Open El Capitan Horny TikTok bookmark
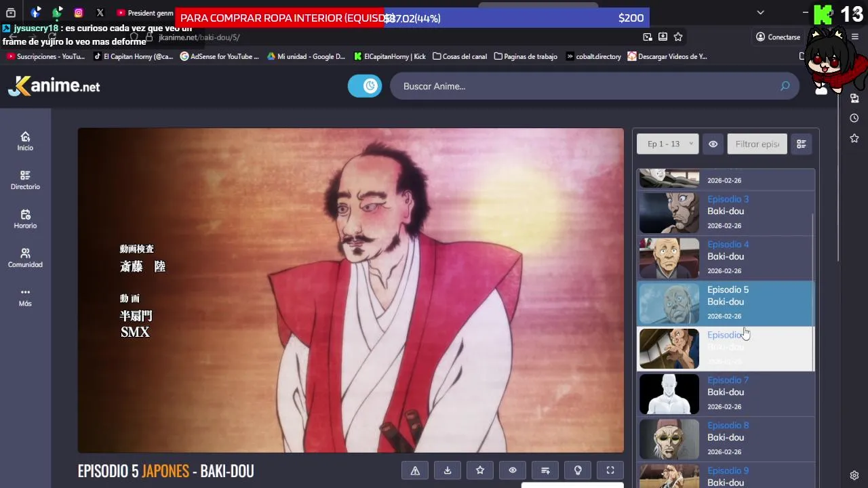The height and width of the screenshot is (488, 868). pyautogui.click(x=134, y=56)
